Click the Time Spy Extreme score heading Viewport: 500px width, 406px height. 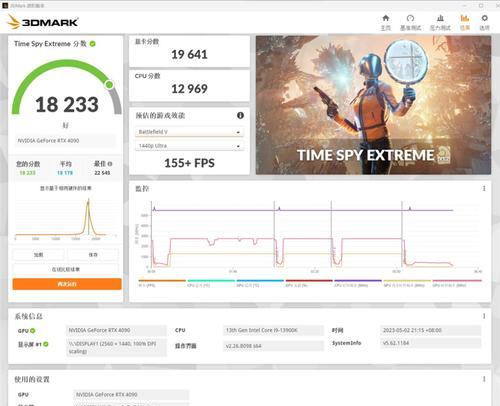pyautogui.click(x=50, y=44)
